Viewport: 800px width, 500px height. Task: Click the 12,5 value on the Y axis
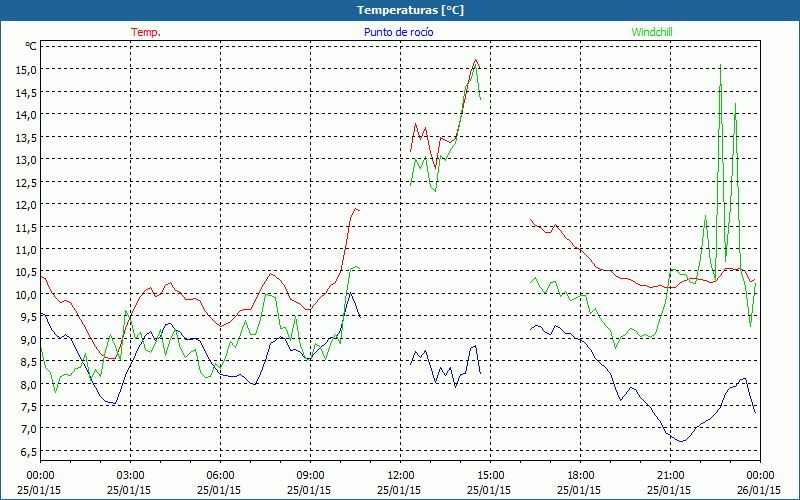(x=27, y=182)
